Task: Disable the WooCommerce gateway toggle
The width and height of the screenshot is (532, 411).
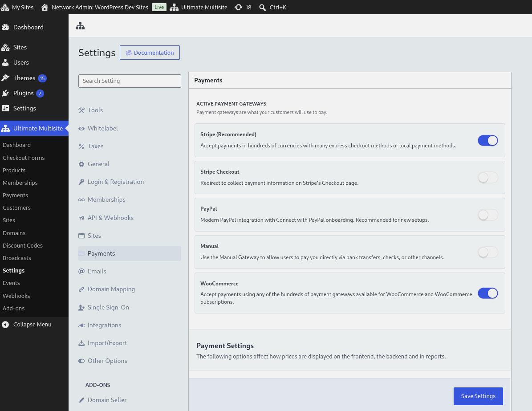Action: coord(487,293)
